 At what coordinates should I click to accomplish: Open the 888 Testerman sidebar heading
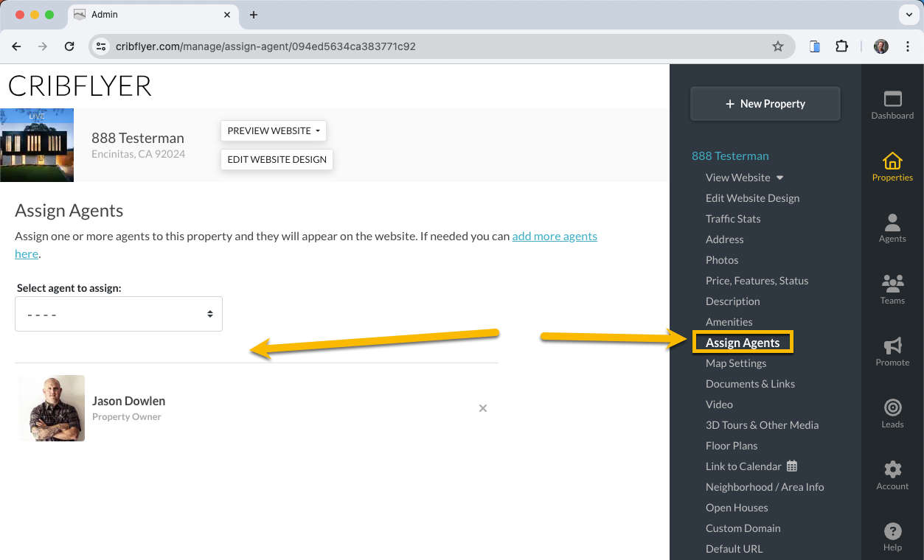(x=730, y=155)
